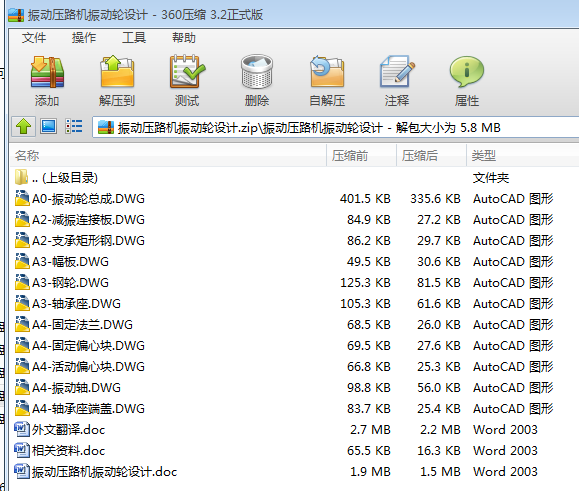Sort by 压缩后 column header
579x491 pixels.
click(x=431, y=155)
